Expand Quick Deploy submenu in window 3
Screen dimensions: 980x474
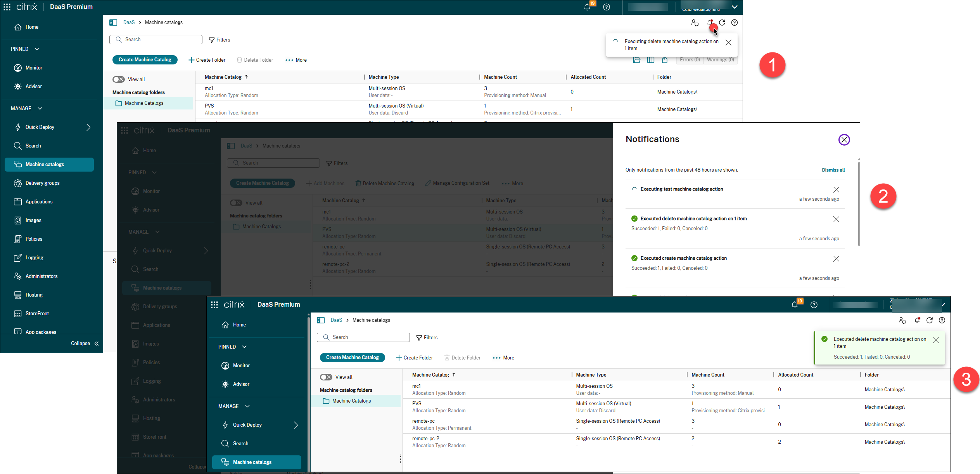[x=296, y=425]
